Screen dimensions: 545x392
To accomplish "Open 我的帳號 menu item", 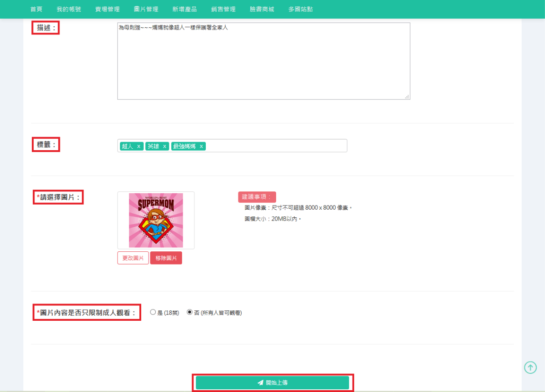I will tap(69, 9).
